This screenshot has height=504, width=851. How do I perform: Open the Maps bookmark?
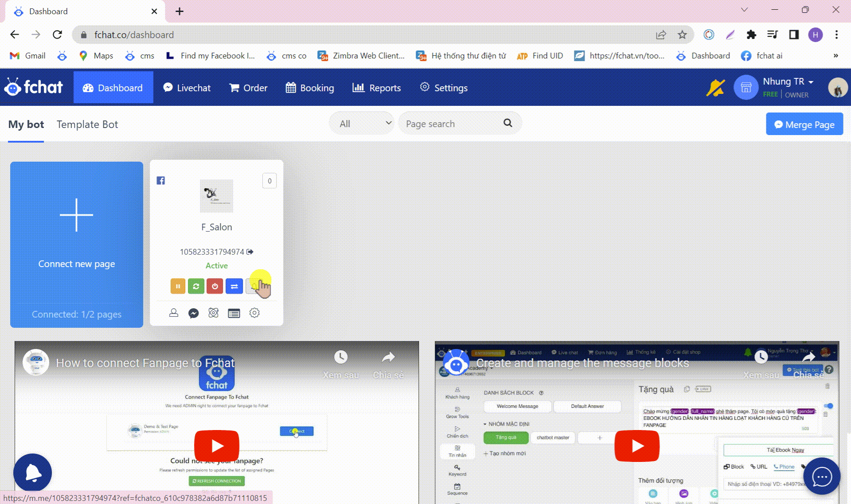[x=96, y=55]
